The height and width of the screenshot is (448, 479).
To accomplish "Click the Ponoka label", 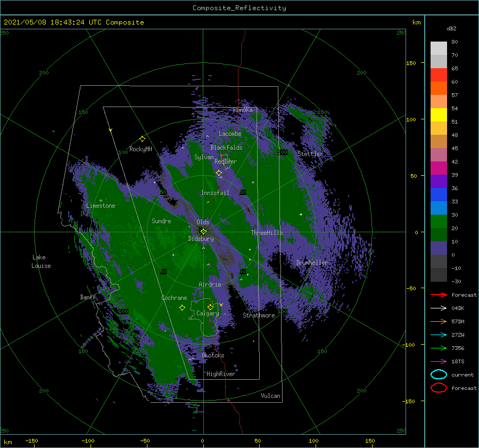I will click(x=243, y=110).
